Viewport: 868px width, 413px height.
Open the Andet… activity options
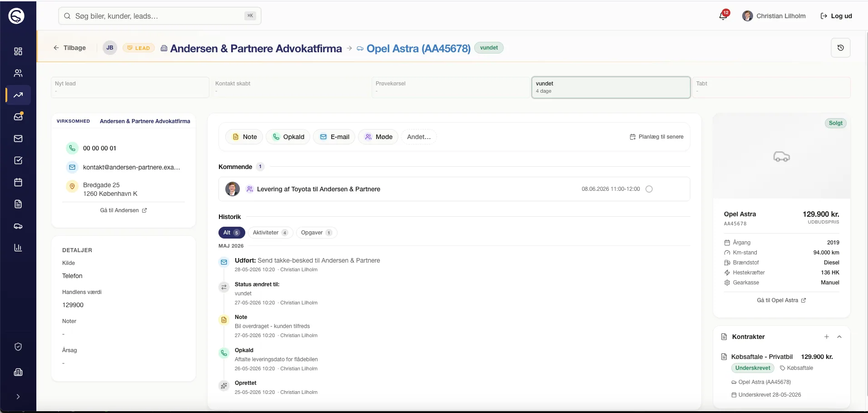click(x=419, y=137)
